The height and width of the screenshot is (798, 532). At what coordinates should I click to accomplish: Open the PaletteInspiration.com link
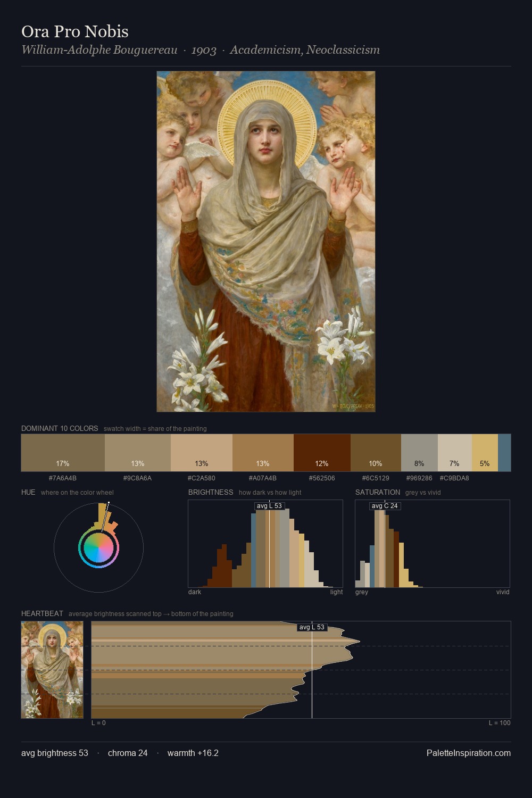pyautogui.click(x=469, y=753)
